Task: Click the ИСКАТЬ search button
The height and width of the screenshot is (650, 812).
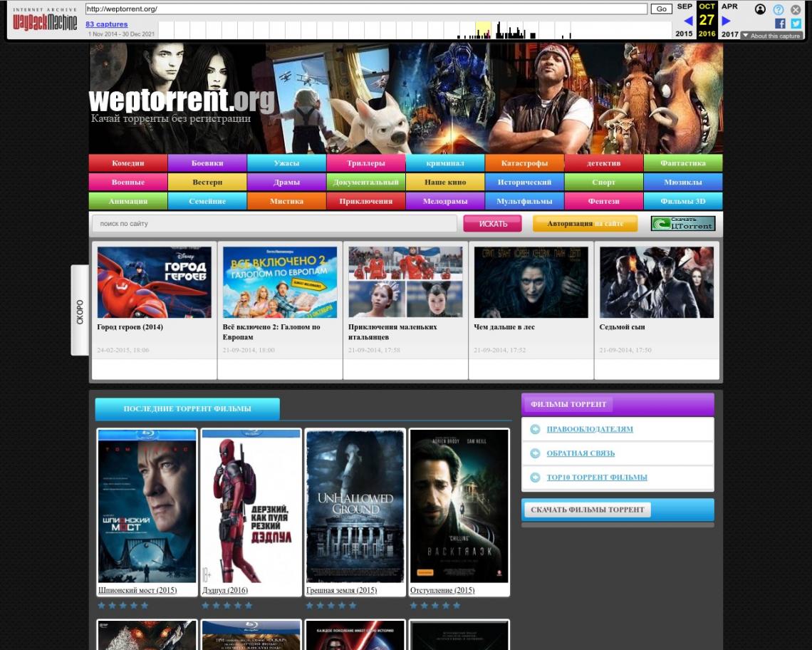Action: coord(492,223)
